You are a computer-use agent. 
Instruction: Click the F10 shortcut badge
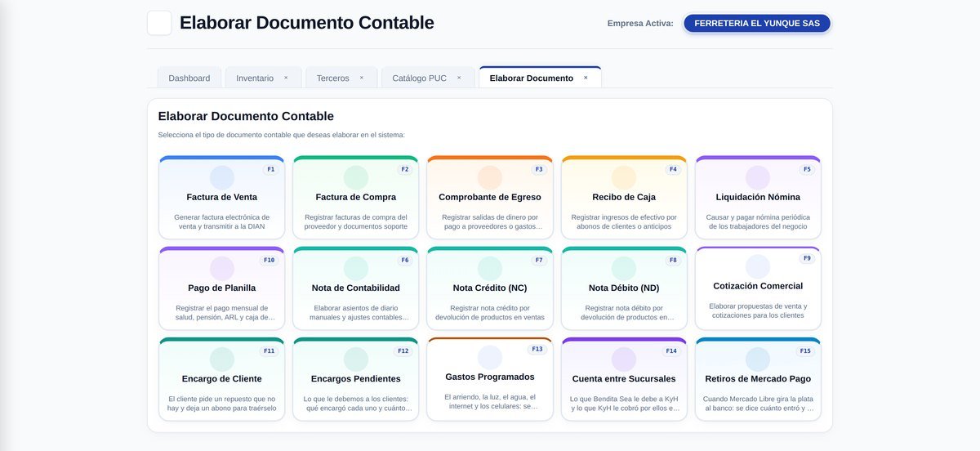(x=269, y=260)
